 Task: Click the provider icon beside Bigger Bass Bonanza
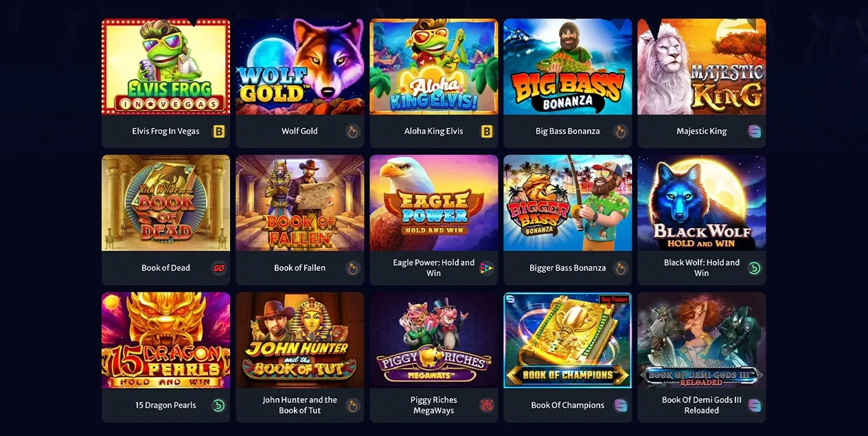tap(621, 268)
